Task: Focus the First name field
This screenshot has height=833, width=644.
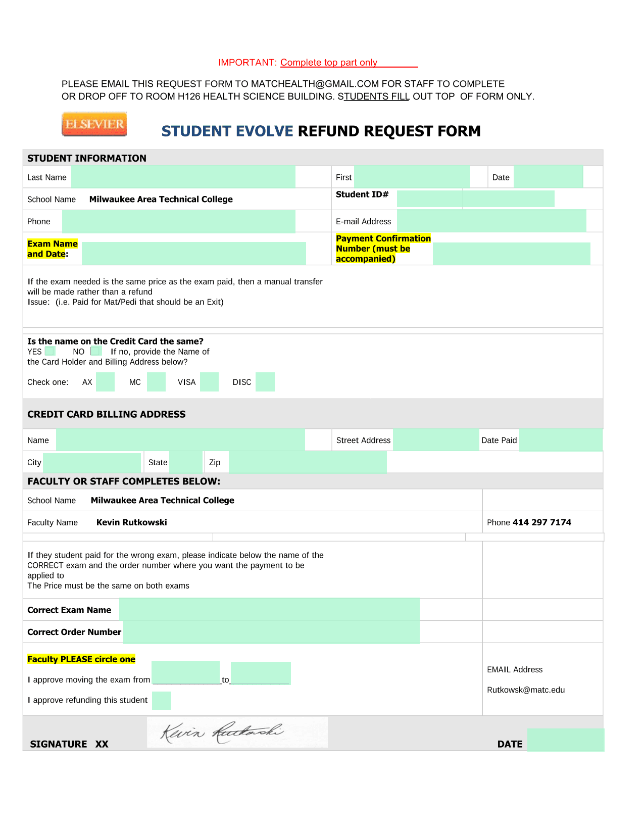Action: pos(412,177)
